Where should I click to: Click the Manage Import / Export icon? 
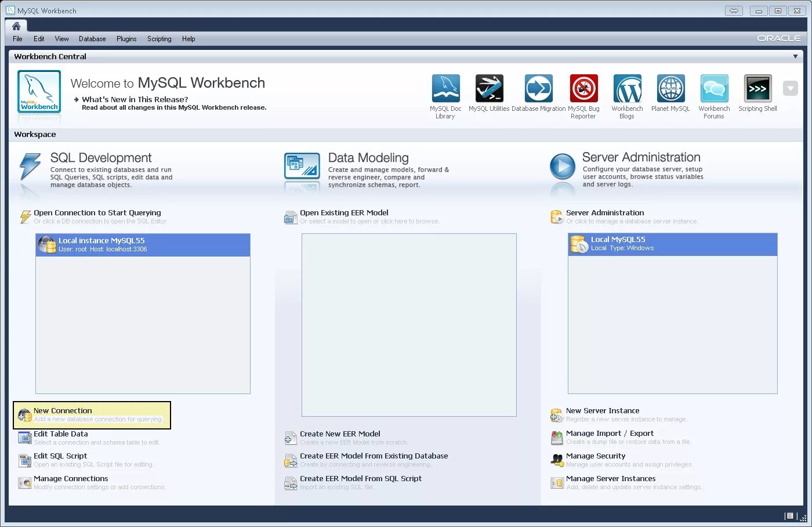click(557, 437)
